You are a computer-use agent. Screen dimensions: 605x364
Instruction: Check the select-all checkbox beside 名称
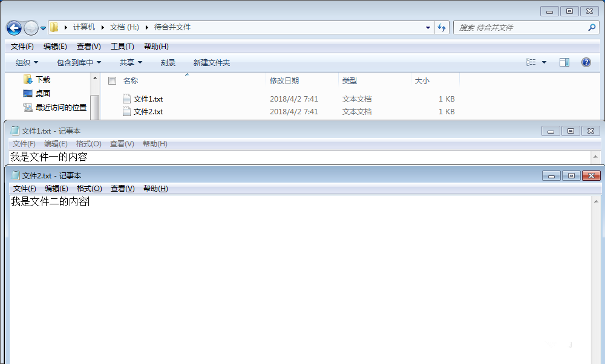pyautogui.click(x=113, y=80)
